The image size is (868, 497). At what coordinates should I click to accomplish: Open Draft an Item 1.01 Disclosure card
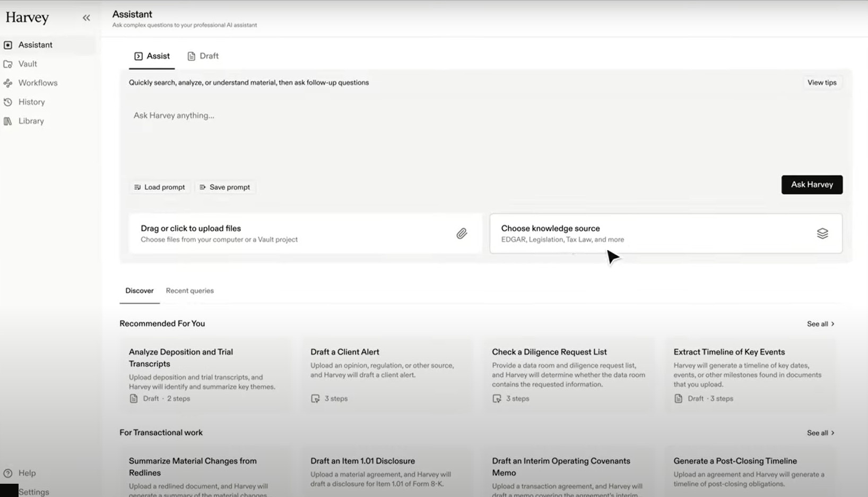[386, 473]
